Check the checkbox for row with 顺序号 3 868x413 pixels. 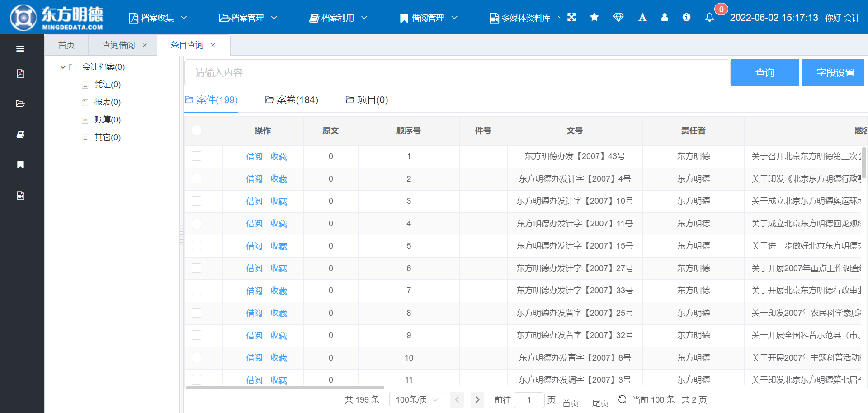pyautogui.click(x=196, y=201)
